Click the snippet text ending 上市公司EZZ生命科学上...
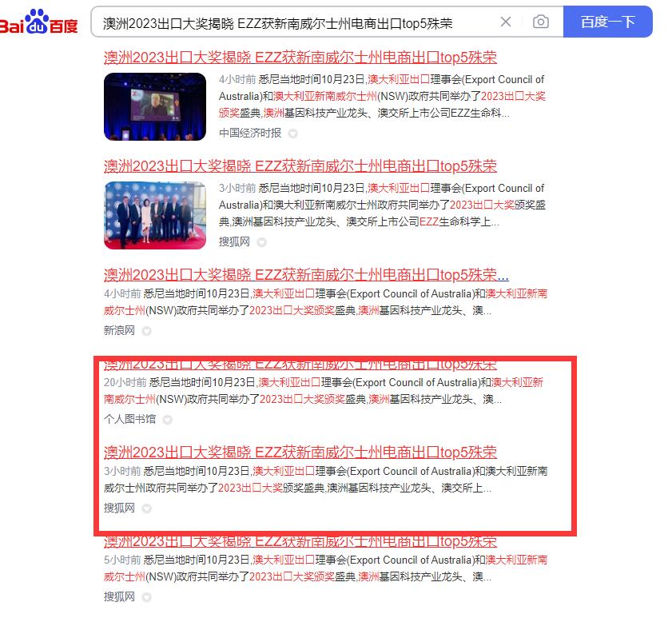Screen dimensions: 672x630 coord(382,205)
